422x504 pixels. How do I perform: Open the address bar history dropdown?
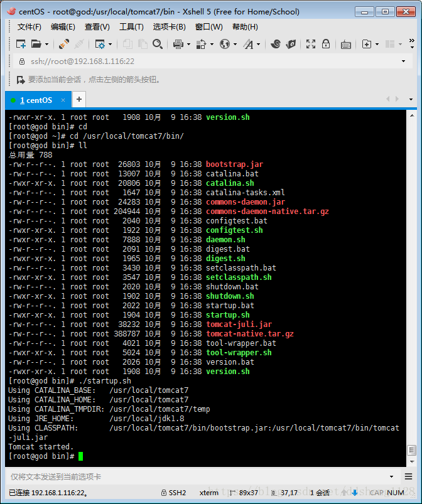[403, 61]
